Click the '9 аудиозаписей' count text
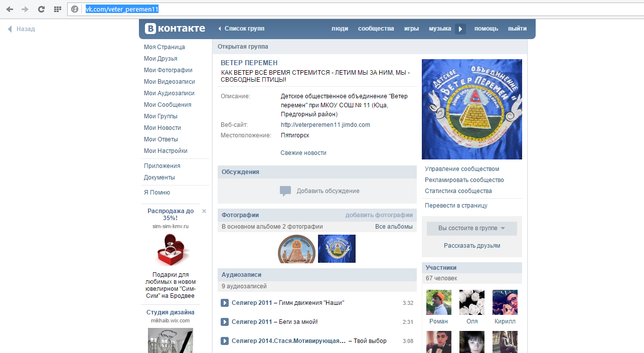Screen dimensions: 644x353 click(244, 286)
